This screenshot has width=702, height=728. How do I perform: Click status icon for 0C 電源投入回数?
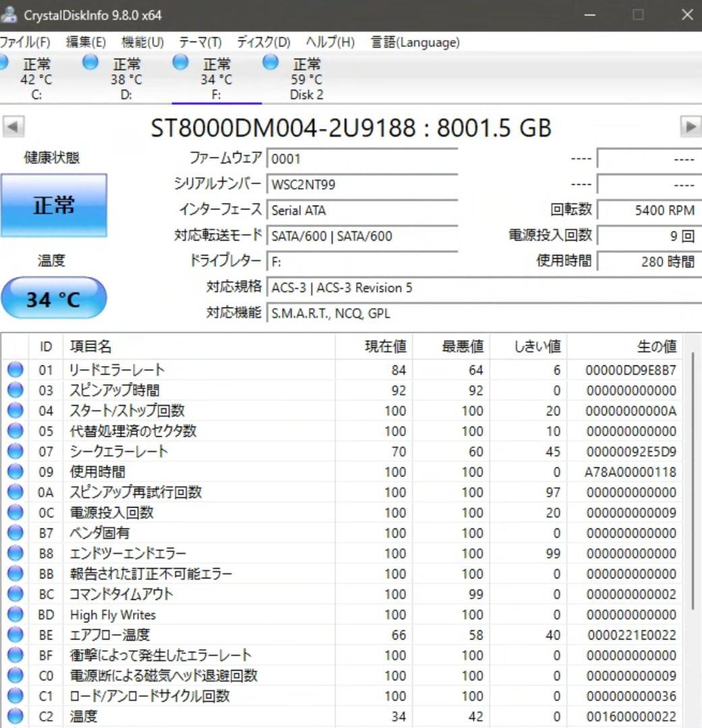point(16,512)
